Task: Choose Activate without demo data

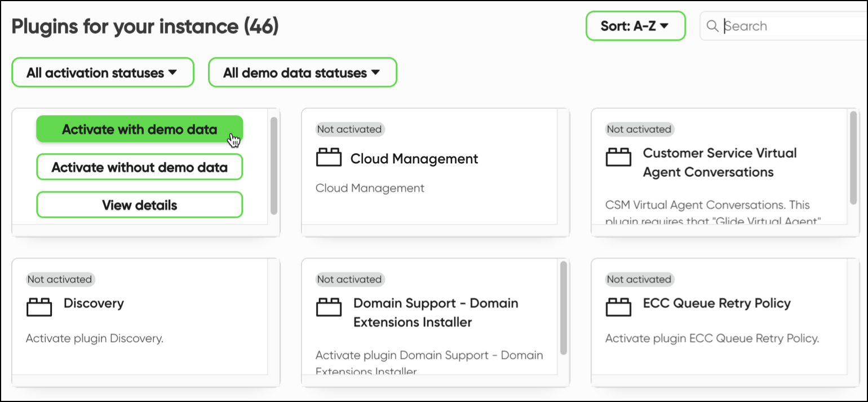Action: (x=139, y=167)
